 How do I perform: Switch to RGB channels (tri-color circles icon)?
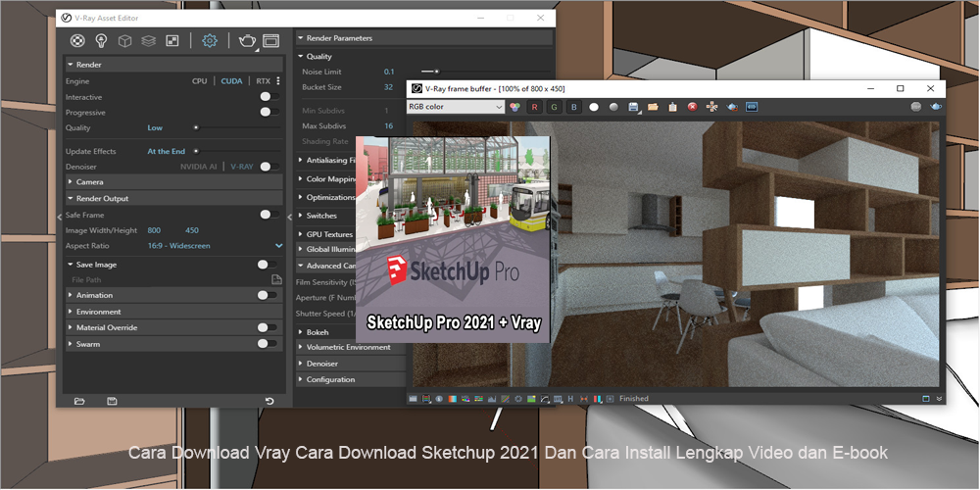point(514,107)
